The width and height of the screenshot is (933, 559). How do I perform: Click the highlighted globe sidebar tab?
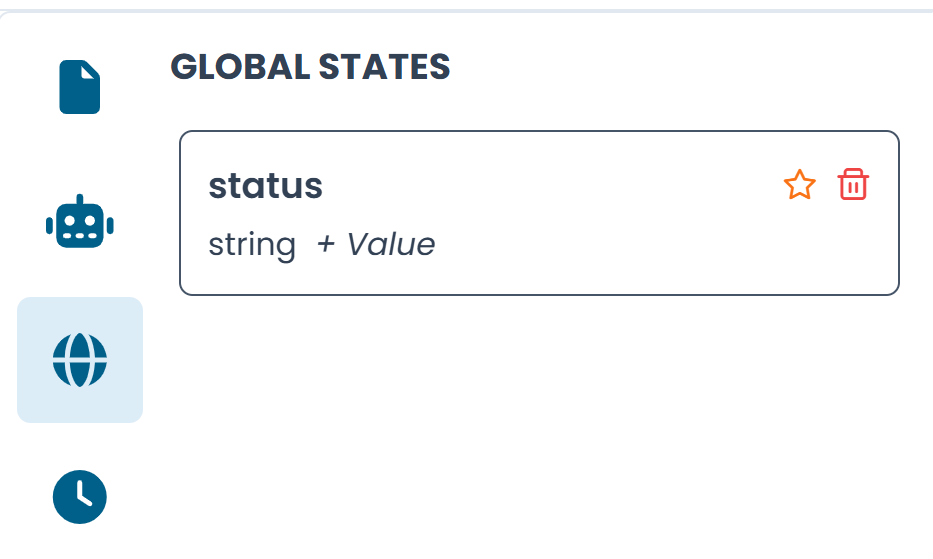pos(80,360)
